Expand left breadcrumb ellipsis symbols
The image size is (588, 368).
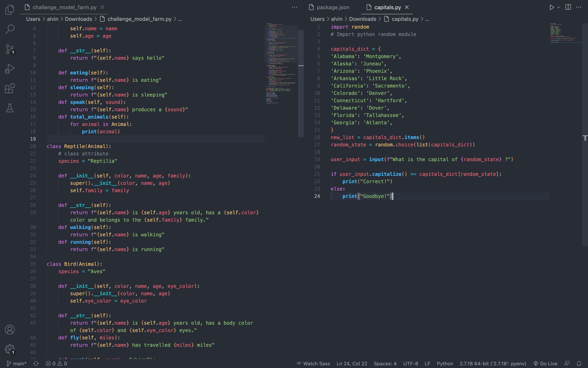point(180,19)
